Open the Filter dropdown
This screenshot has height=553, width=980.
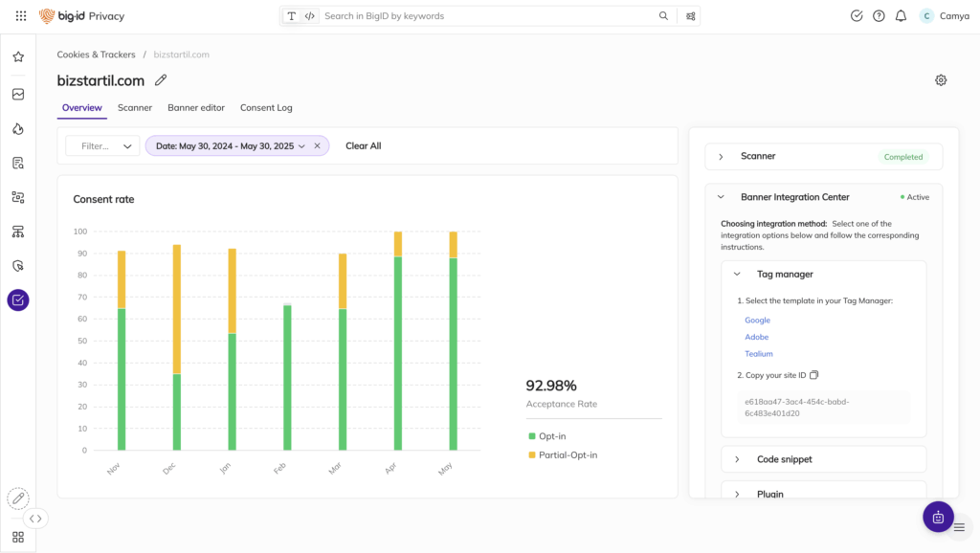coord(102,146)
